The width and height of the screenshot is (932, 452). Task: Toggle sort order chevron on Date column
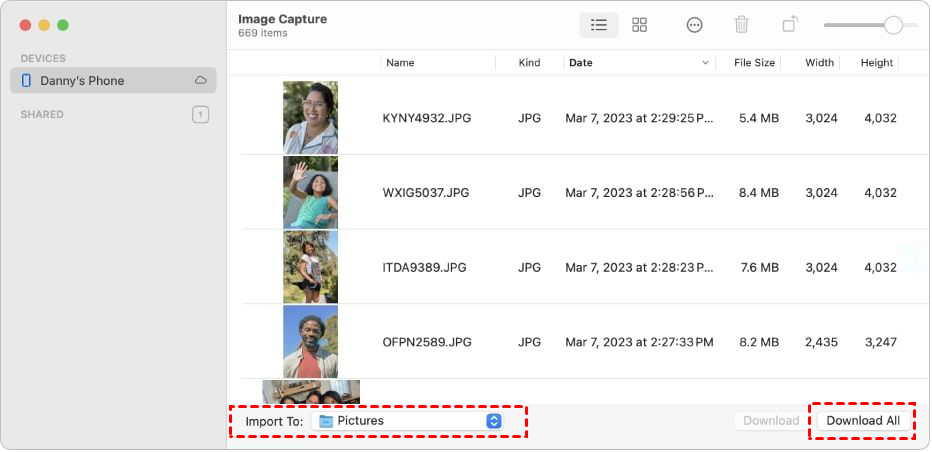tap(705, 63)
